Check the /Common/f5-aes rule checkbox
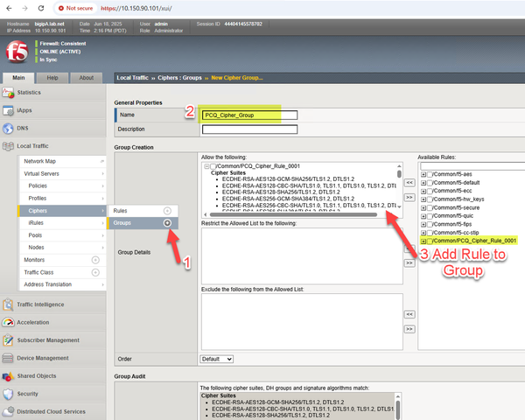 [431, 175]
